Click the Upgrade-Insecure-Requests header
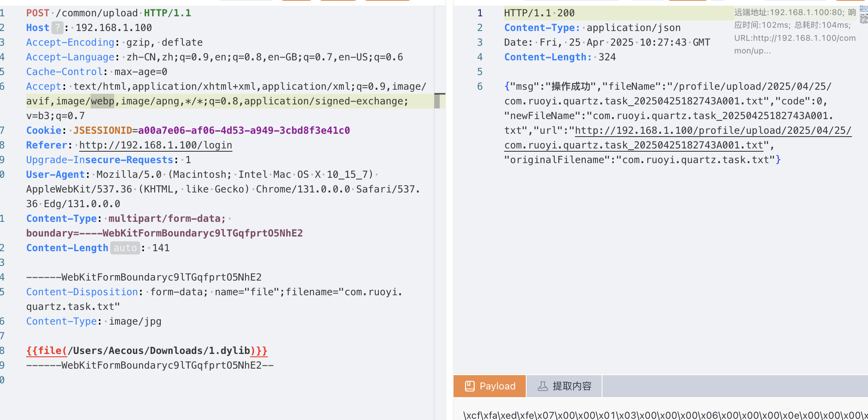 point(100,160)
